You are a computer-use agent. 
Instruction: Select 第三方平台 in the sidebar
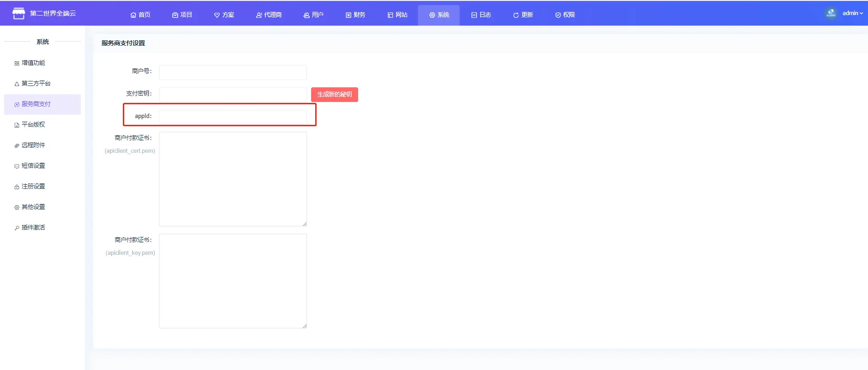[36, 83]
